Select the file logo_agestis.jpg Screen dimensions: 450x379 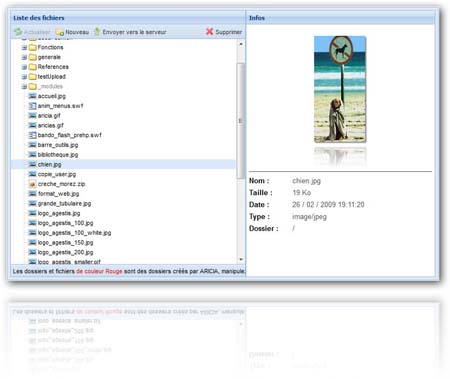(59, 213)
